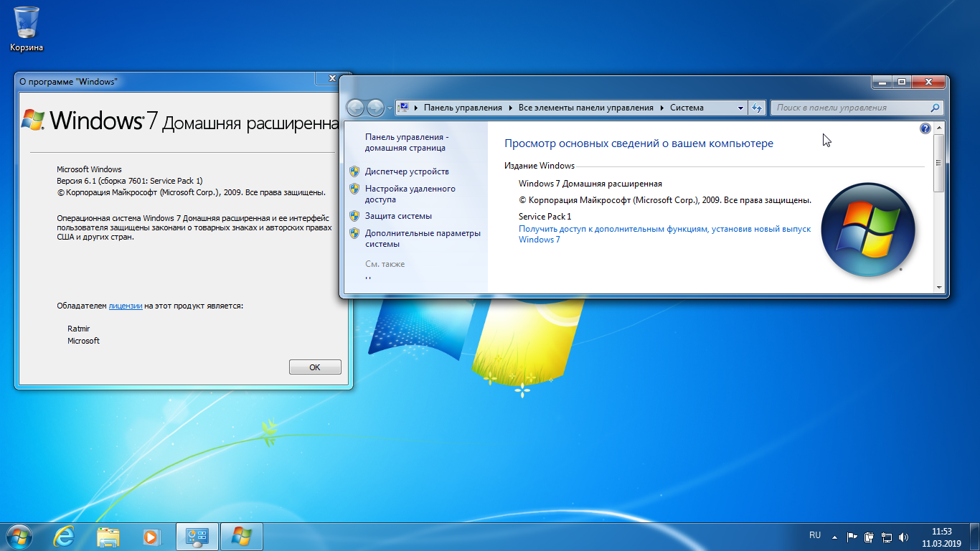
Task: Click the text Service Pack 1
Action: 545,216
